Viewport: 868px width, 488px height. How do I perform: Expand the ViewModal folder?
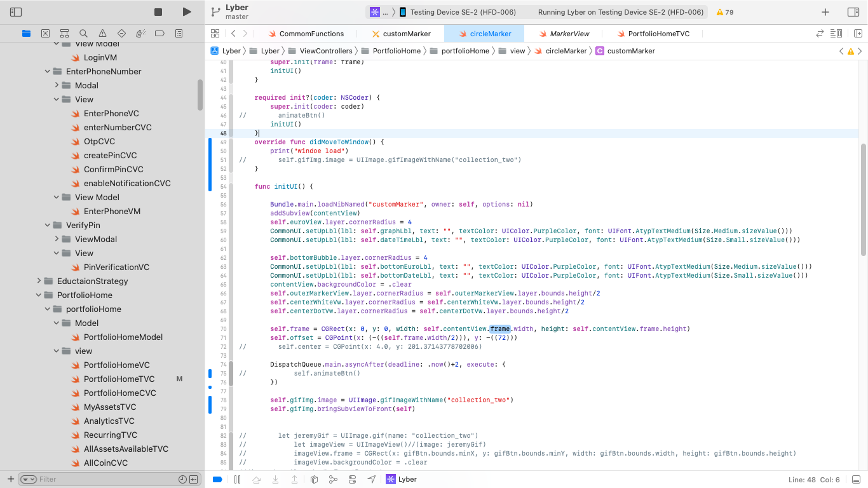tap(57, 240)
